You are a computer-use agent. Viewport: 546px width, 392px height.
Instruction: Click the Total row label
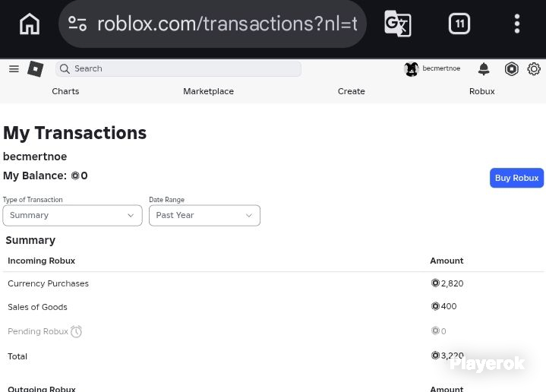tap(17, 356)
